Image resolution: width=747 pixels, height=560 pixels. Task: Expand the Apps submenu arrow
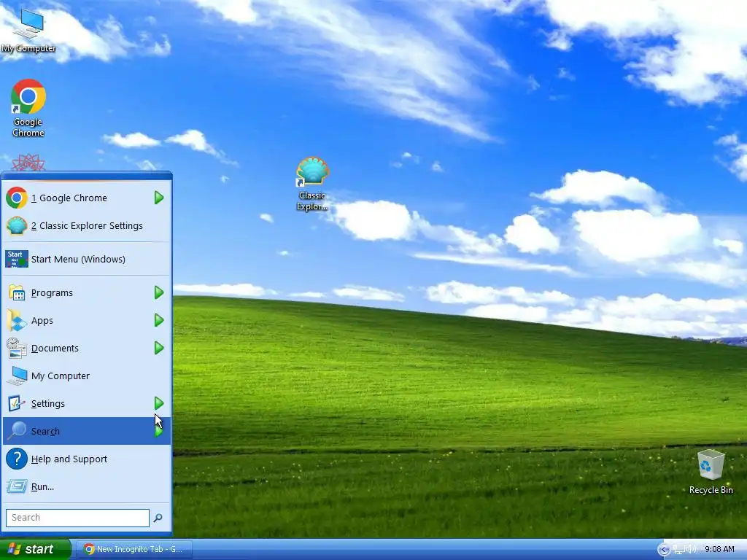coord(159,321)
